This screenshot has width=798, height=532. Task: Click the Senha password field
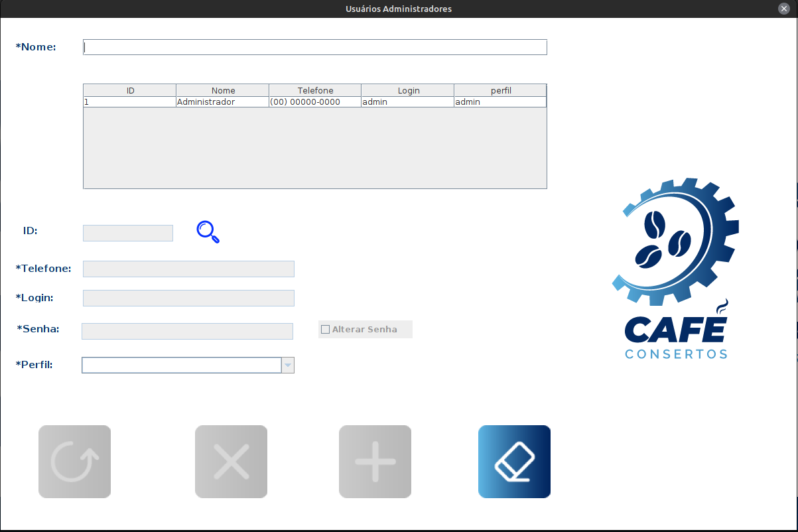click(x=186, y=330)
